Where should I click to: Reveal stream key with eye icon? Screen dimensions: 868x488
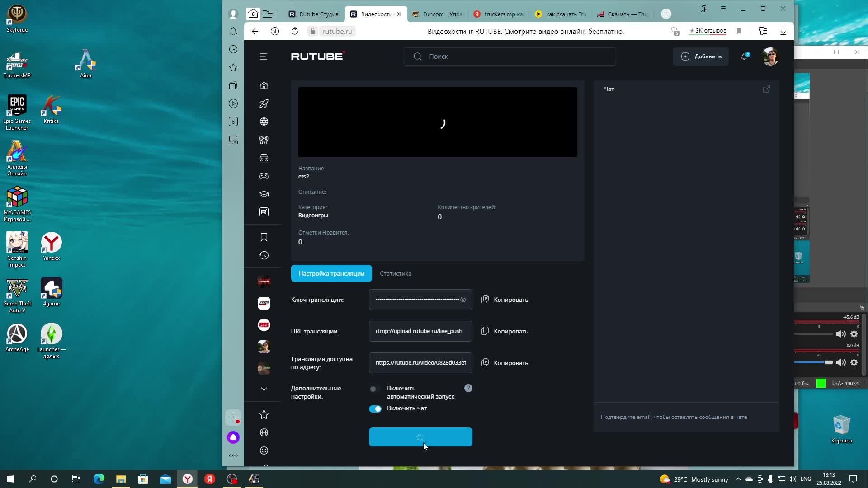pos(463,300)
